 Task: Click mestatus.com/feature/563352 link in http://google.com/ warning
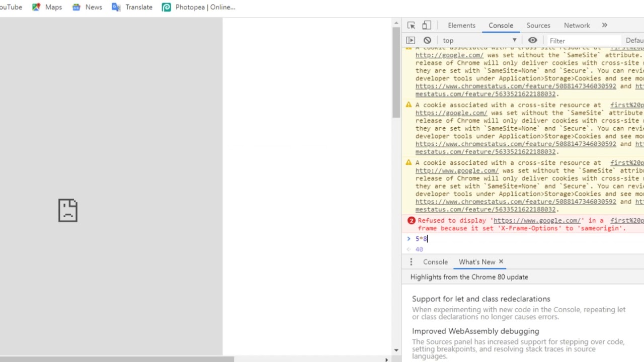[x=486, y=94]
